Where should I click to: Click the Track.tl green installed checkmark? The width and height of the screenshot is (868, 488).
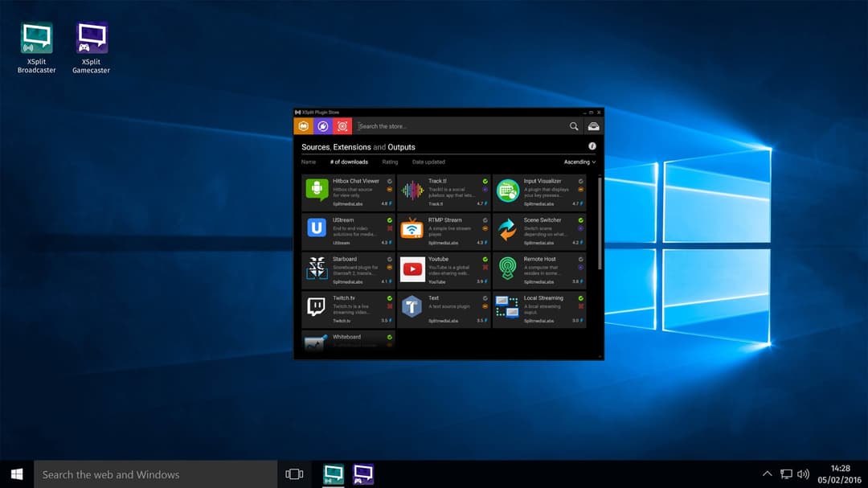click(485, 181)
